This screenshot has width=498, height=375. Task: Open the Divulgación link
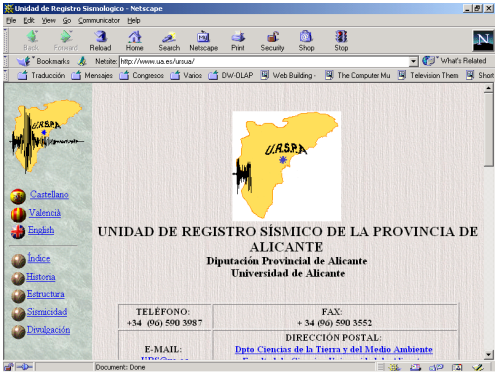pos(48,330)
